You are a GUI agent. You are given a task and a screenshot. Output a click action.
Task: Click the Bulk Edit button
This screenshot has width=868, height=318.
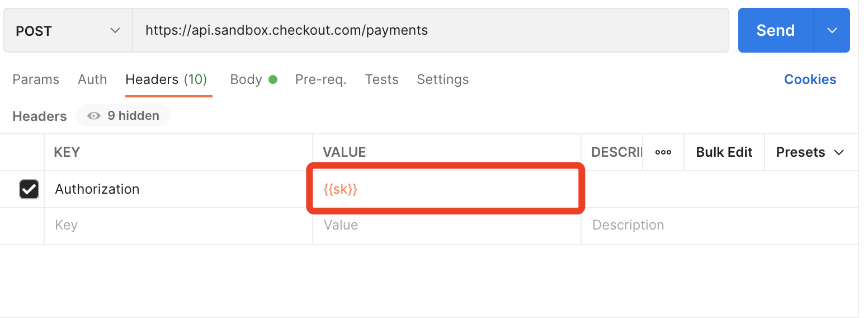724,152
